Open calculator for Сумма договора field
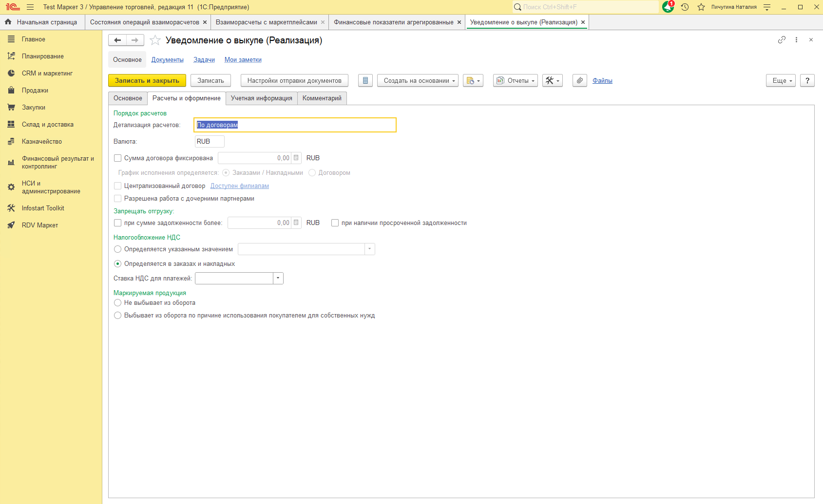 pos(296,158)
